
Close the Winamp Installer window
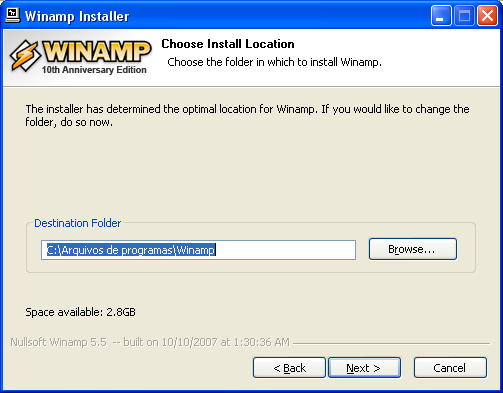click(x=487, y=16)
